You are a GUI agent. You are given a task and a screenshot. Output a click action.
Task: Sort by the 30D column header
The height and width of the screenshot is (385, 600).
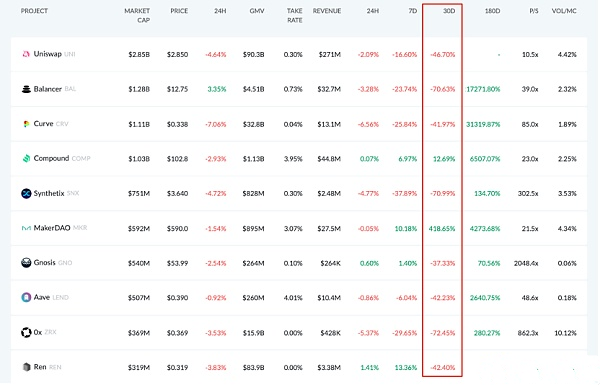[449, 11]
